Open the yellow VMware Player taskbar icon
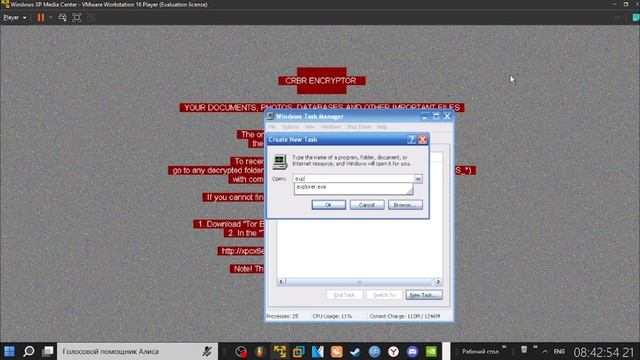 [x=280, y=351]
